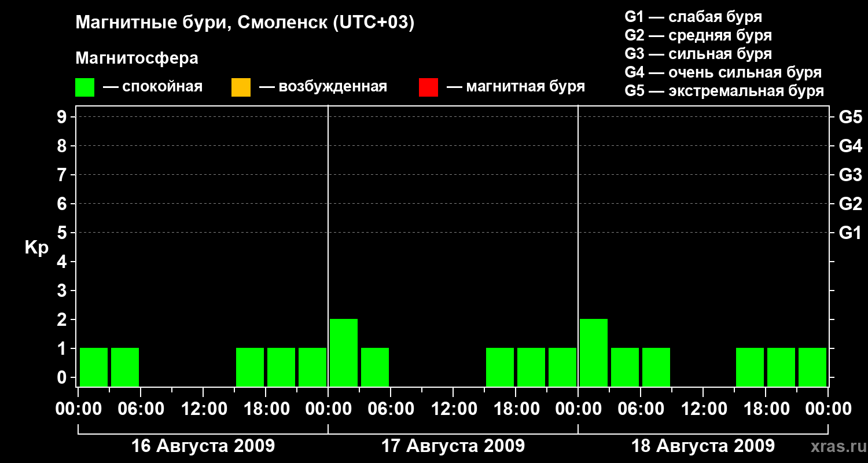Click the '06:00' tick label of 17 Августа
Screen dimensions: 868x463
click(x=391, y=409)
